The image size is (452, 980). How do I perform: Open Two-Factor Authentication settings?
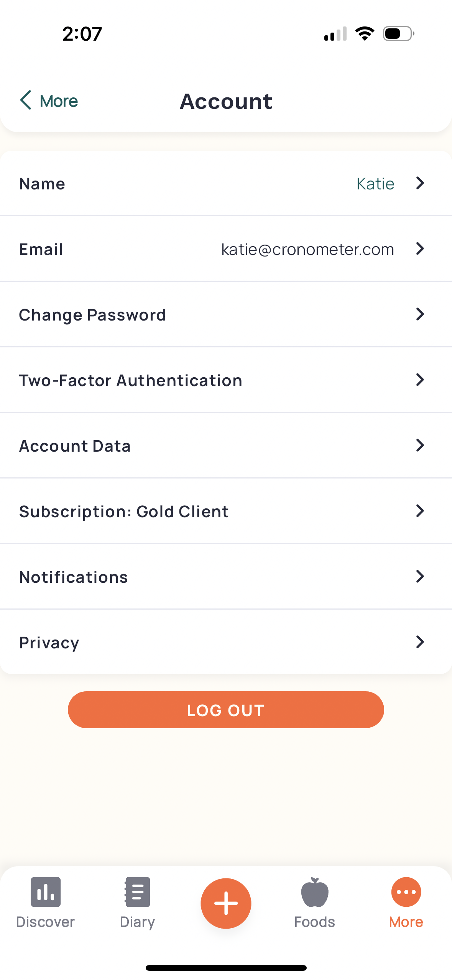pos(131,380)
